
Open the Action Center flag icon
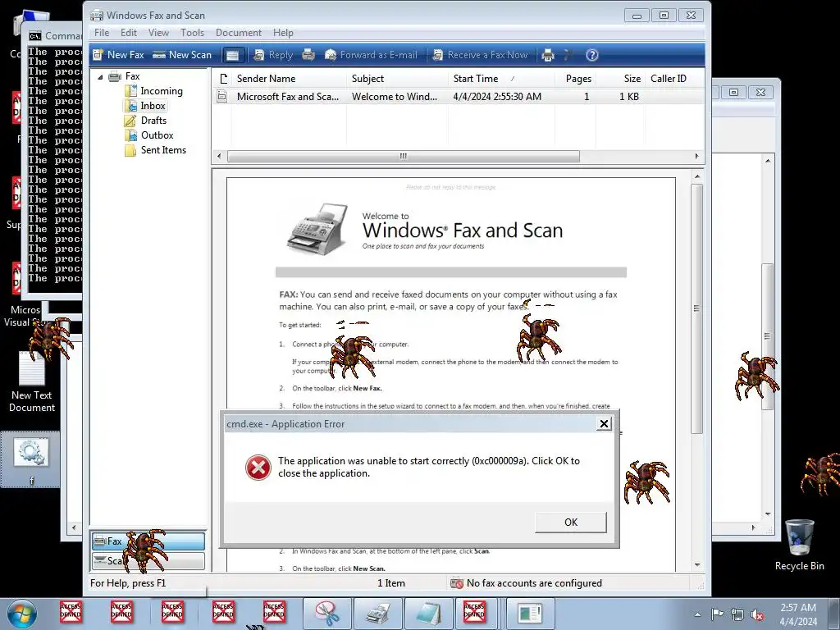[x=717, y=614]
